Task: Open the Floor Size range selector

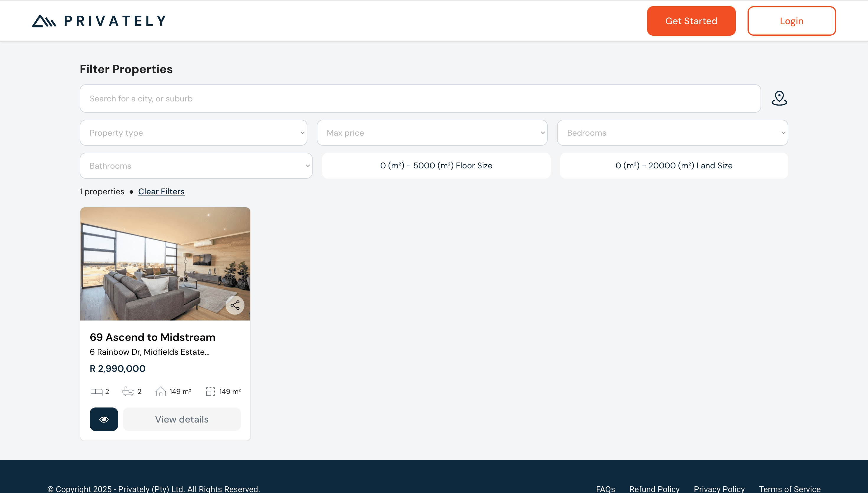Action: [x=436, y=166]
